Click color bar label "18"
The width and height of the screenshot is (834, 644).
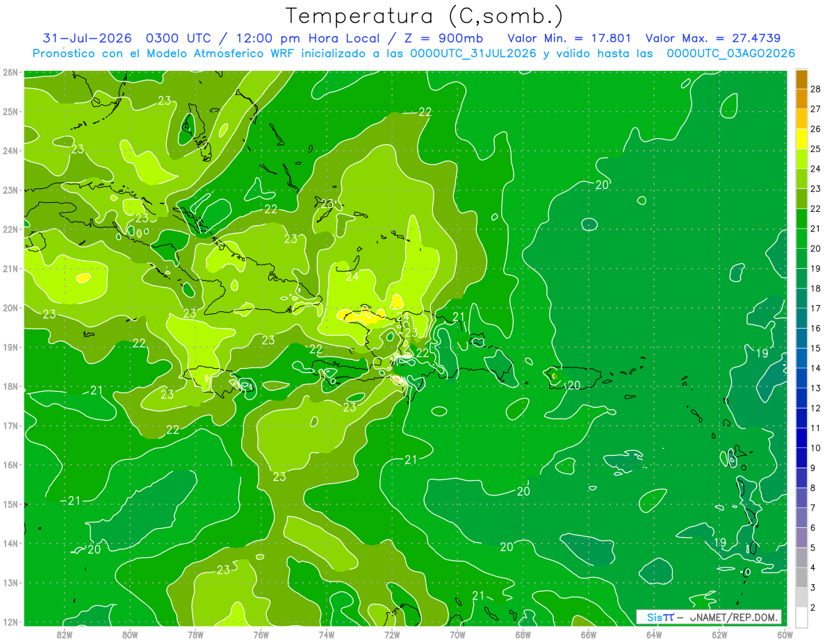pyautogui.click(x=816, y=288)
